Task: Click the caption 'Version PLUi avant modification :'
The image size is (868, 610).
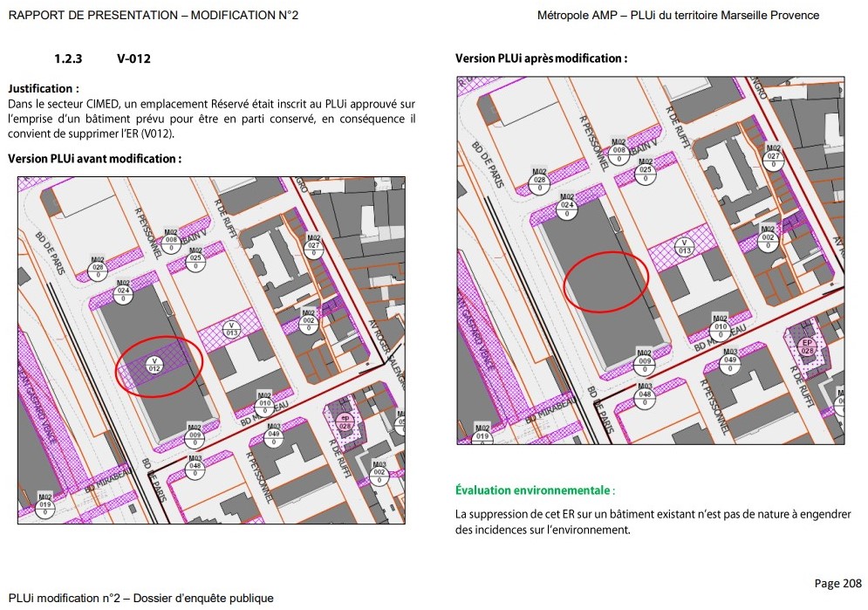Action: tap(95, 159)
